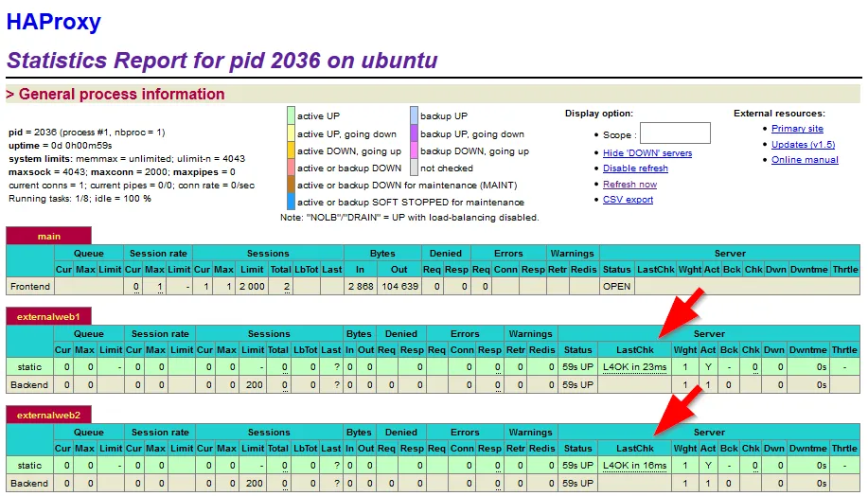Click OPEN status in main Frontend row
868x496 pixels.
click(x=616, y=287)
